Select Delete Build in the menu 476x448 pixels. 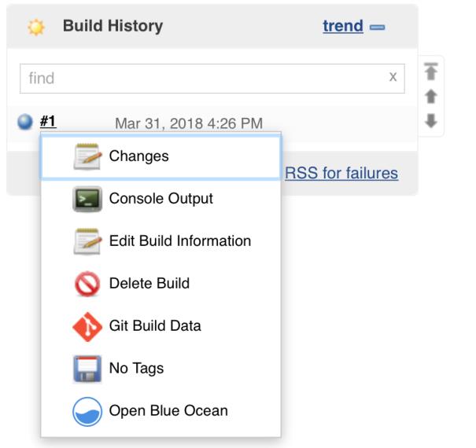click(149, 284)
